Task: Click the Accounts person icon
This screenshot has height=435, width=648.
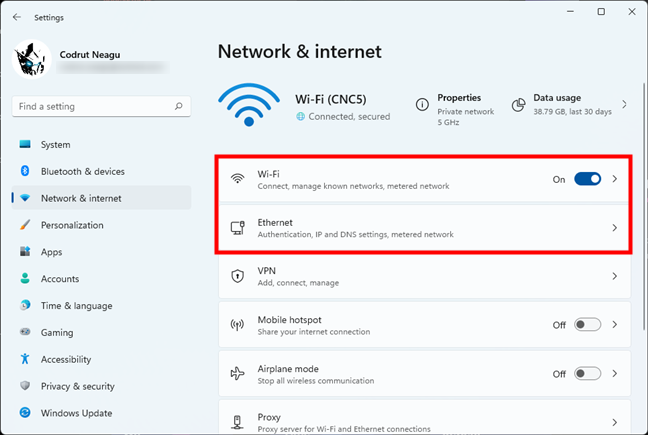Action: pyautogui.click(x=25, y=278)
